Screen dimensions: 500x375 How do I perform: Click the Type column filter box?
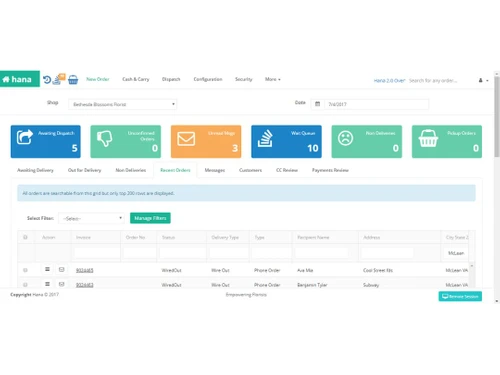coord(271,253)
